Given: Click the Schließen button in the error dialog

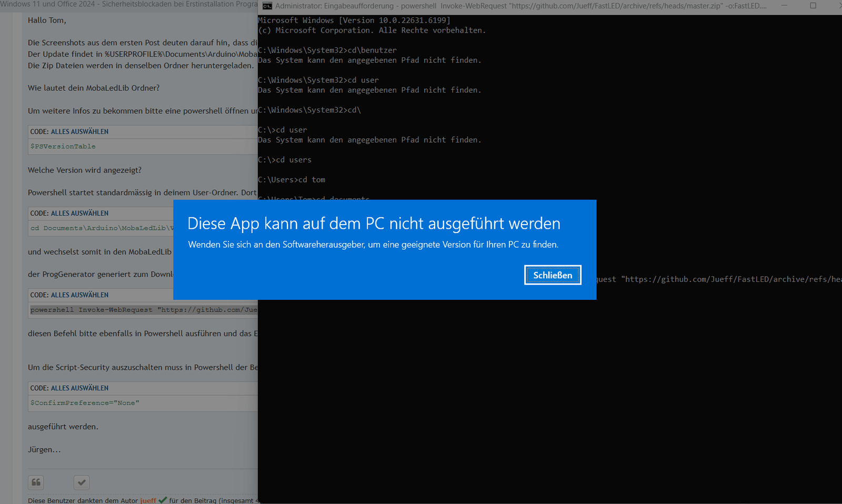Looking at the screenshot, I should (553, 275).
